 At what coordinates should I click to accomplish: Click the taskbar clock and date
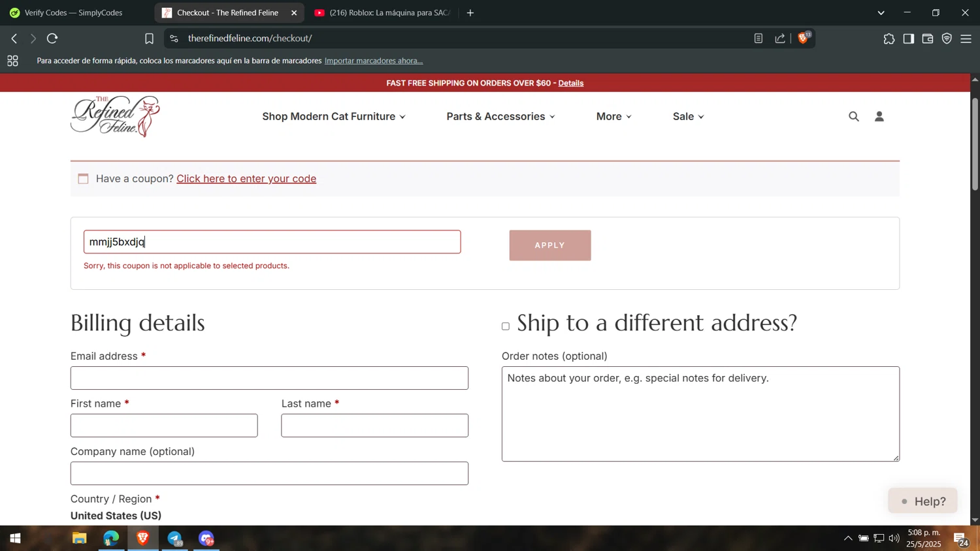924,539
